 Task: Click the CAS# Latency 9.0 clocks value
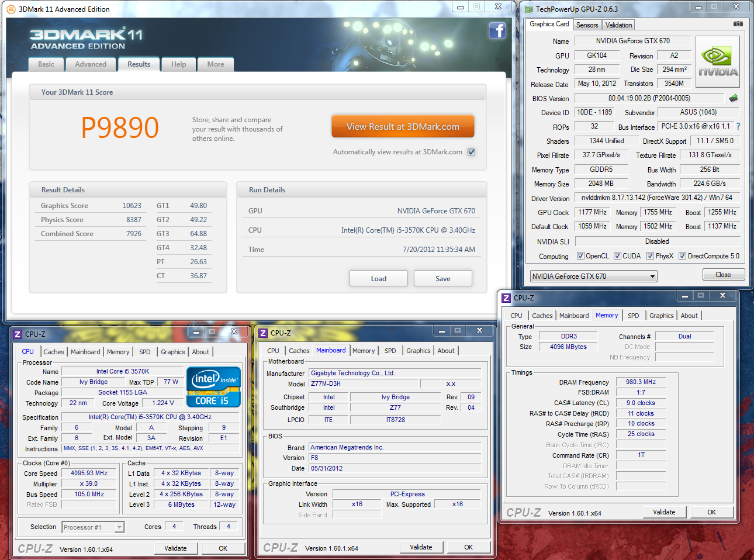click(641, 403)
